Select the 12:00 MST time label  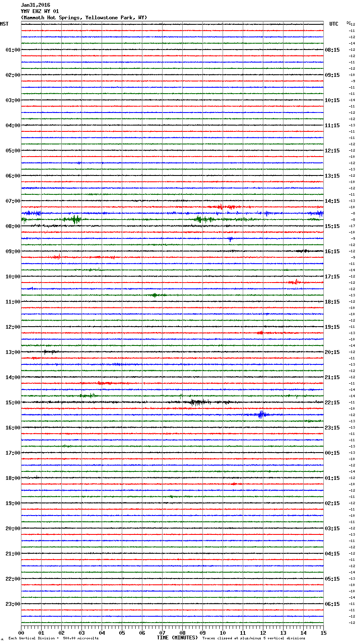point(13,327)
